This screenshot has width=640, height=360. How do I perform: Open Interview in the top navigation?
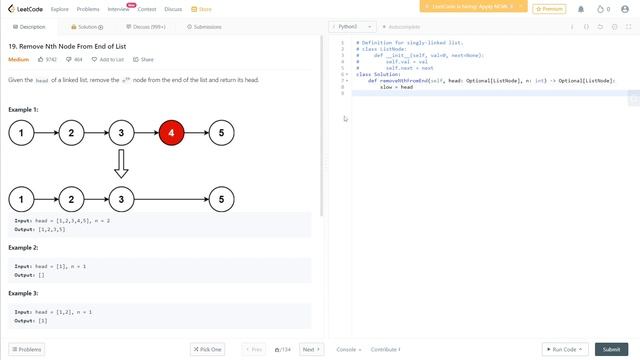(118, 9)
